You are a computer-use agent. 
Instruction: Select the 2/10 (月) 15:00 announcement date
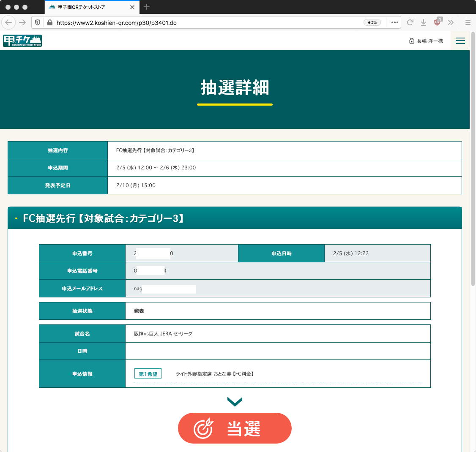(x=136, y=185)
